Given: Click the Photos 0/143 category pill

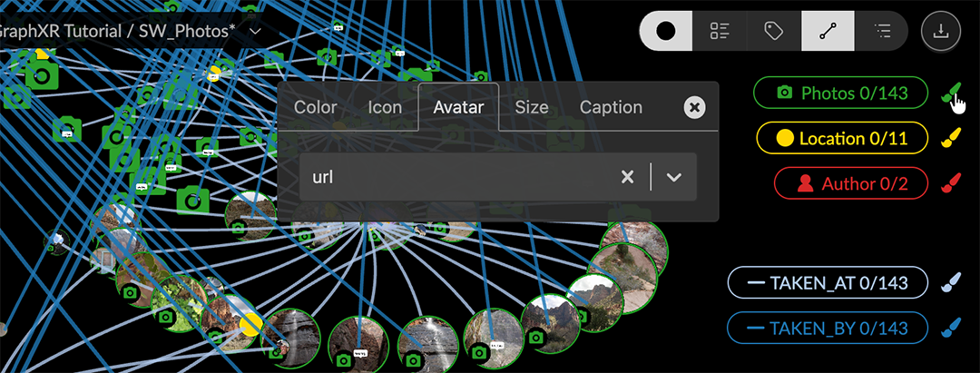Looking at the screenshot, I should pos(841,93).
